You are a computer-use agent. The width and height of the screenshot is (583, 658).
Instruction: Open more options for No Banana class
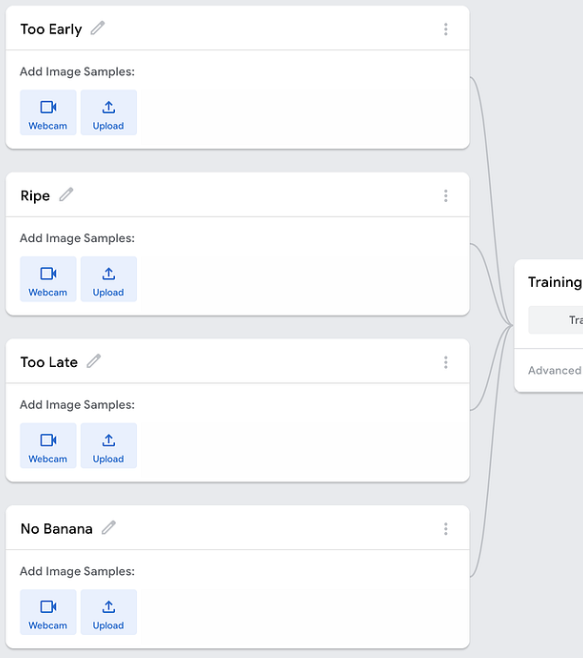point(446,529)
